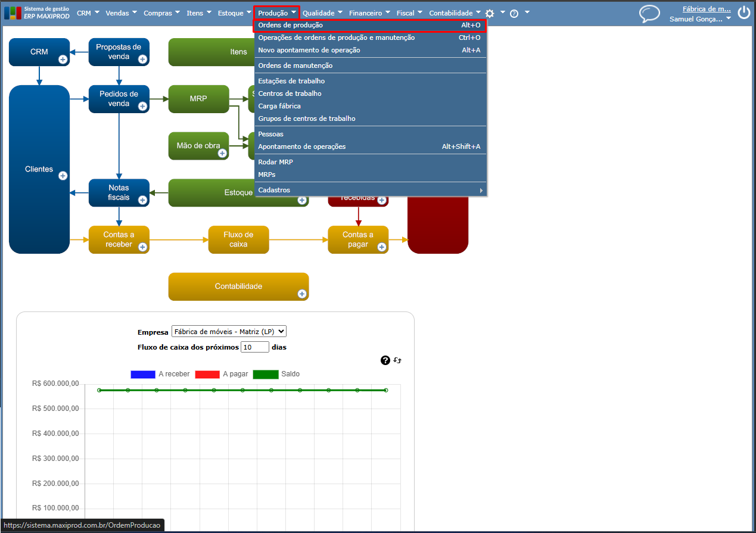The height and width of the screenshot is (533, 756).
Task: Click the plus icon on Mão de obra
Action: coord(222,153)
